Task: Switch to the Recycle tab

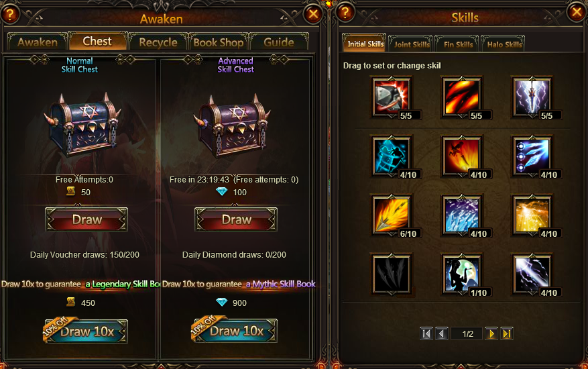Action: [158, 42]
